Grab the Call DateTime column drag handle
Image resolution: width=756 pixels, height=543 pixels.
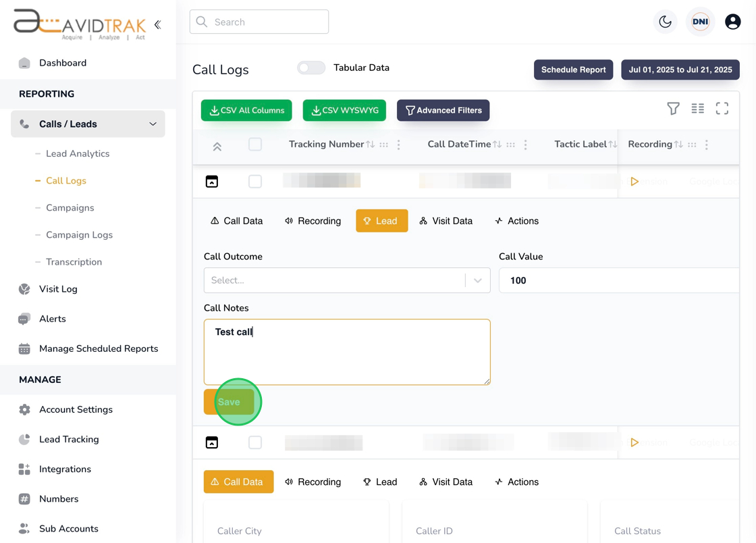click(510, 145)
